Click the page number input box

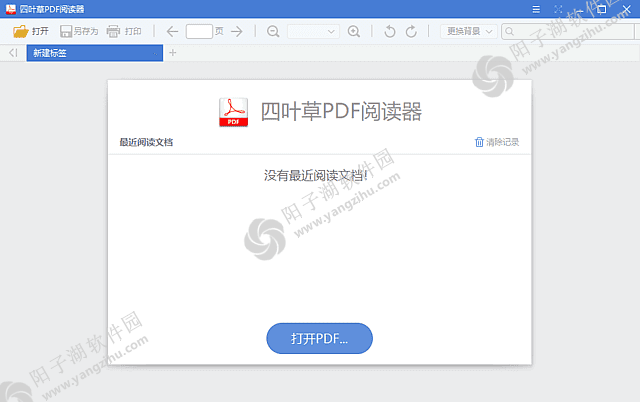click(x=199, y=31)
